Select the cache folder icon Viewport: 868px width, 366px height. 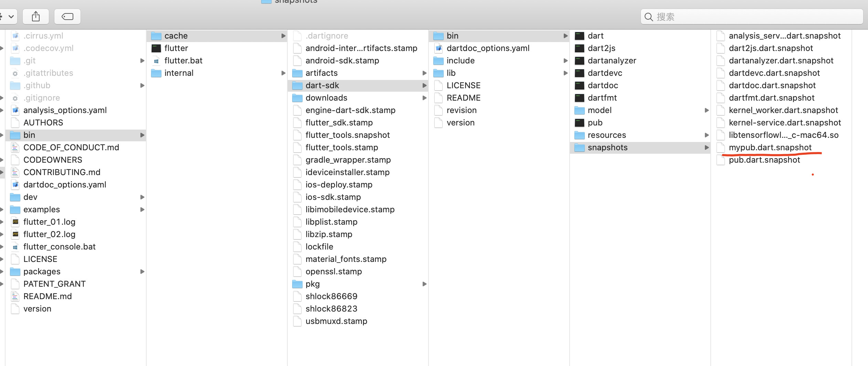point(156,36)
